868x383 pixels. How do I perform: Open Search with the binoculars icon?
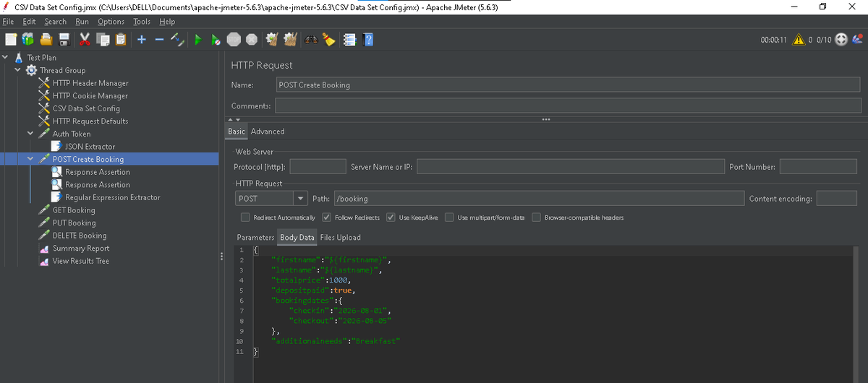click(311, 39)
